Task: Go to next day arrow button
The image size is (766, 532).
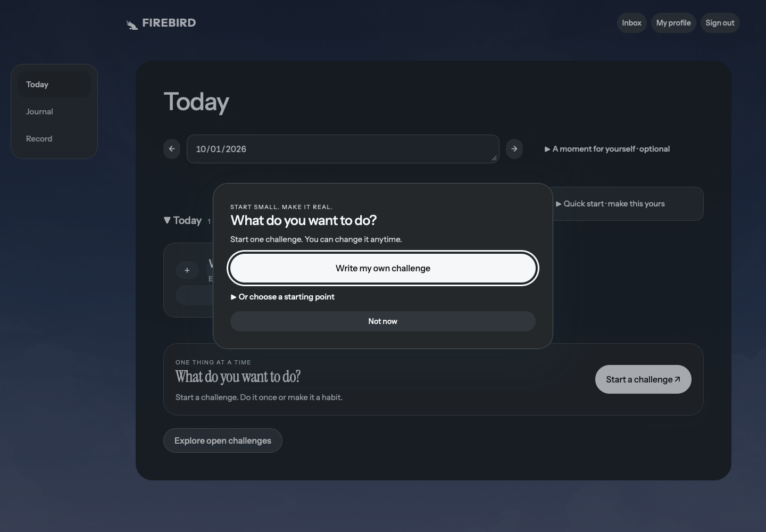Action: tap(514, 149)
